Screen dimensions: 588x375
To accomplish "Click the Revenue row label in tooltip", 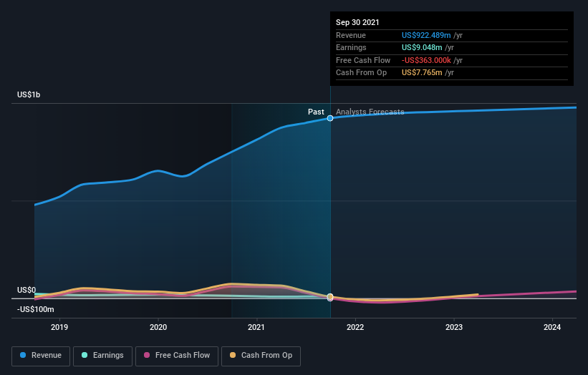I will point(351,35).
